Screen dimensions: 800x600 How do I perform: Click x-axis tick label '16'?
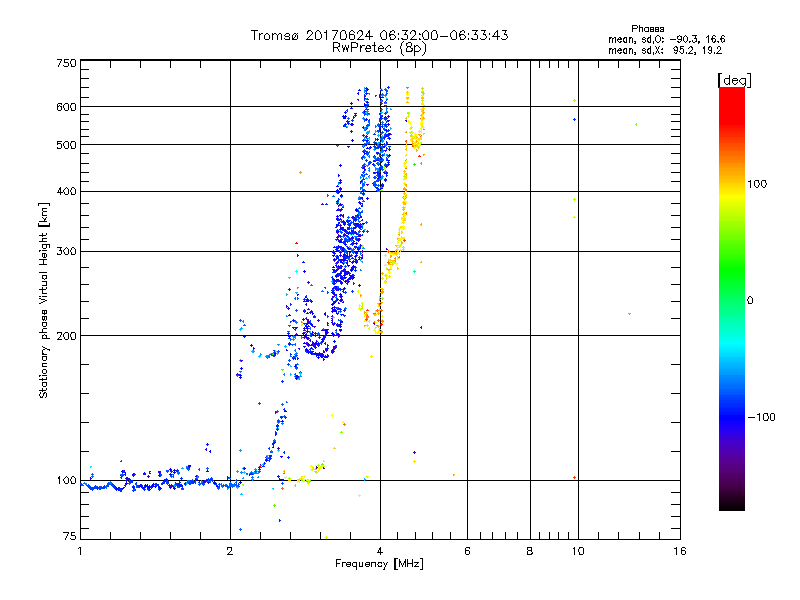tap(680, 551)
